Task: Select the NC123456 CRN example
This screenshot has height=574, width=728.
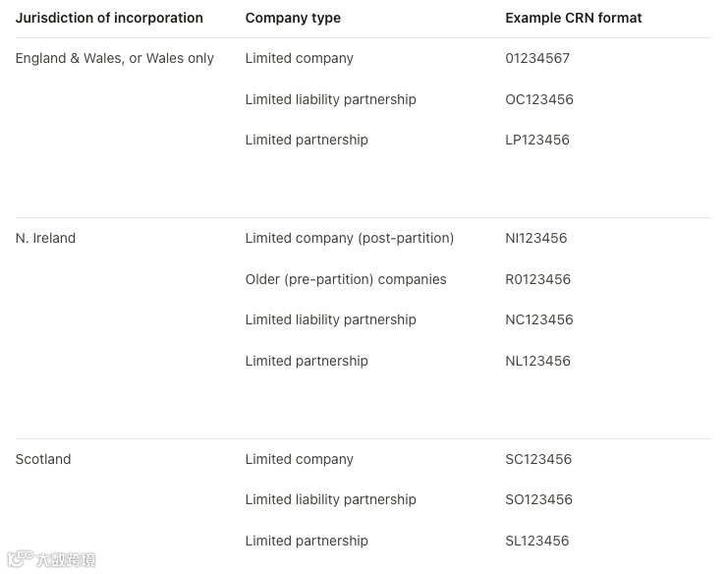Action: pyautogui.click(x=539, y=319)
